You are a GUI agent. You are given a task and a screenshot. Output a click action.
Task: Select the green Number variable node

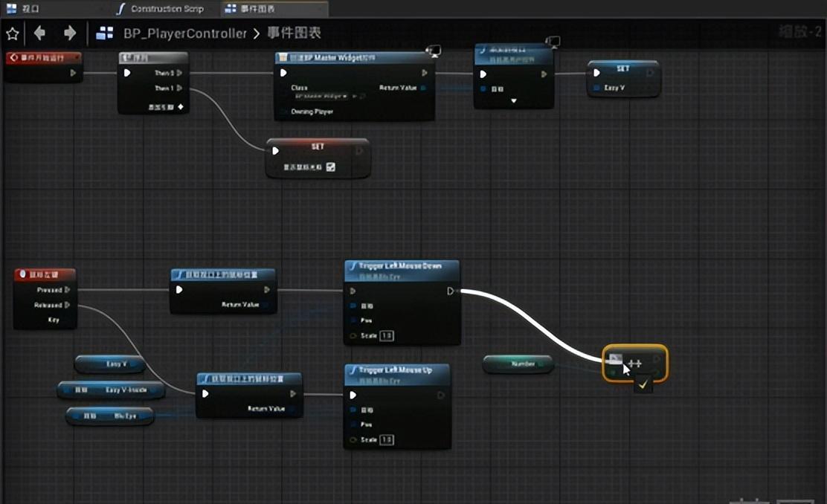click(x=518, y=364)
